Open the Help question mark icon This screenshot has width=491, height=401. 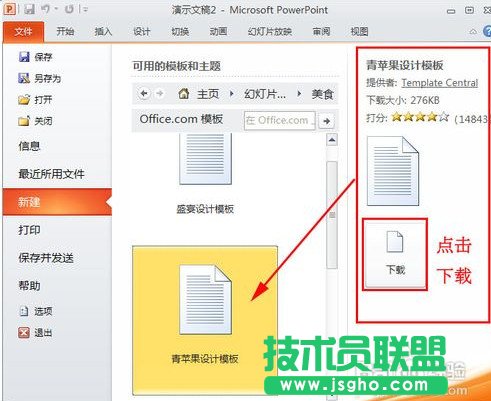(x=487, y=32)
